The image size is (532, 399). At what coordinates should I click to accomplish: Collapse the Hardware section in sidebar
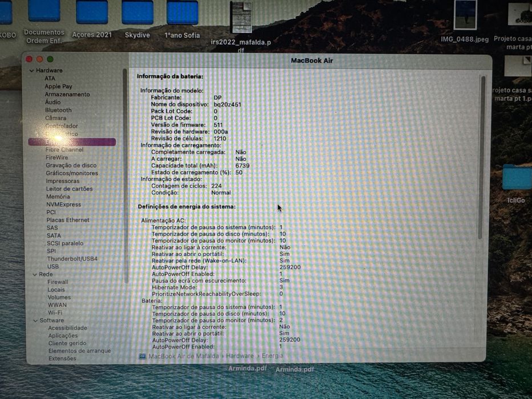click(31, 71)
